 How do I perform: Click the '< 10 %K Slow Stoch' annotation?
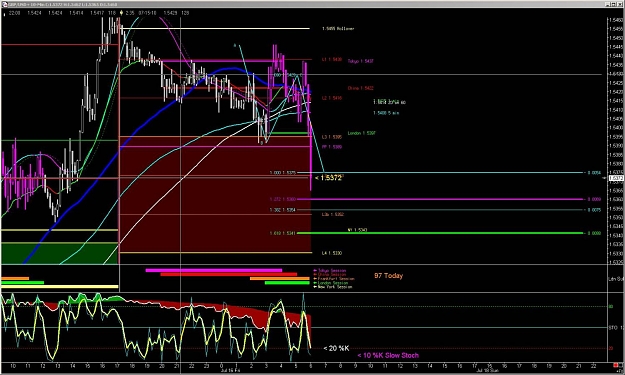[388, 355]
